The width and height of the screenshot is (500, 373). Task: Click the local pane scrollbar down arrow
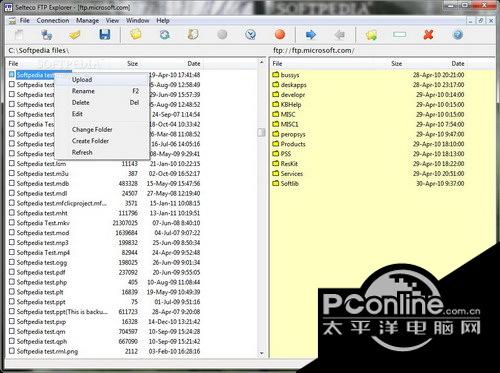(x=261, y=353)
